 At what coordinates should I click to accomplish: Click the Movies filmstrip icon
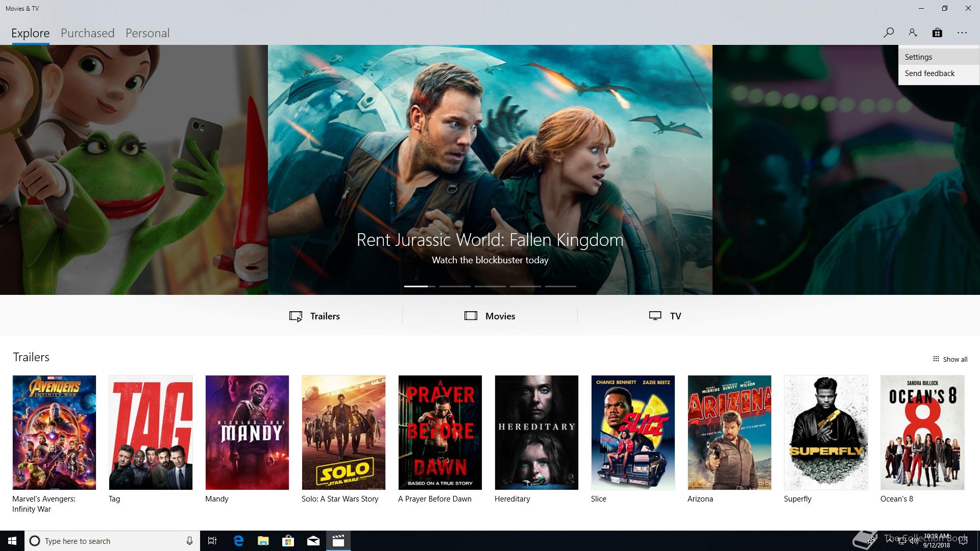tap(471, 316)
